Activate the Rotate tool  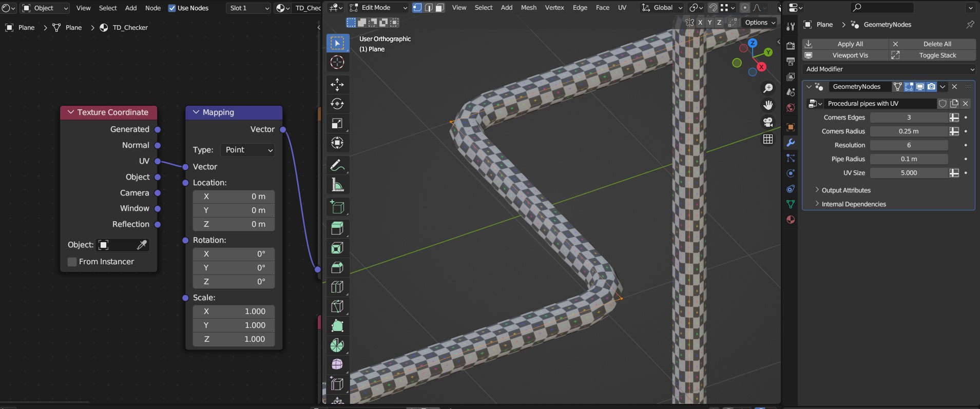[337, 104]
